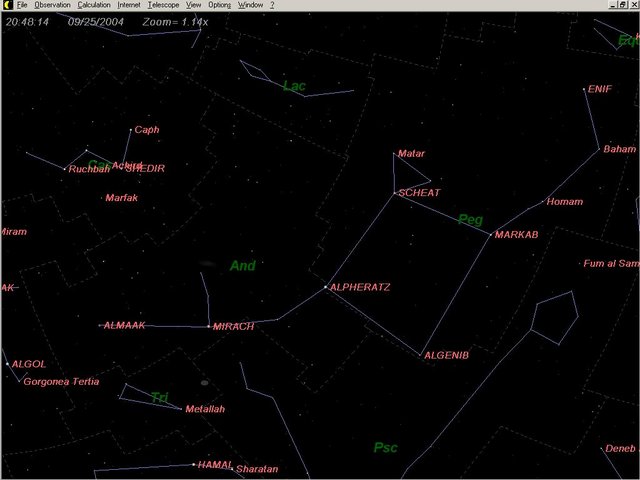Click the green Peg constellation label

coord(470,219)
